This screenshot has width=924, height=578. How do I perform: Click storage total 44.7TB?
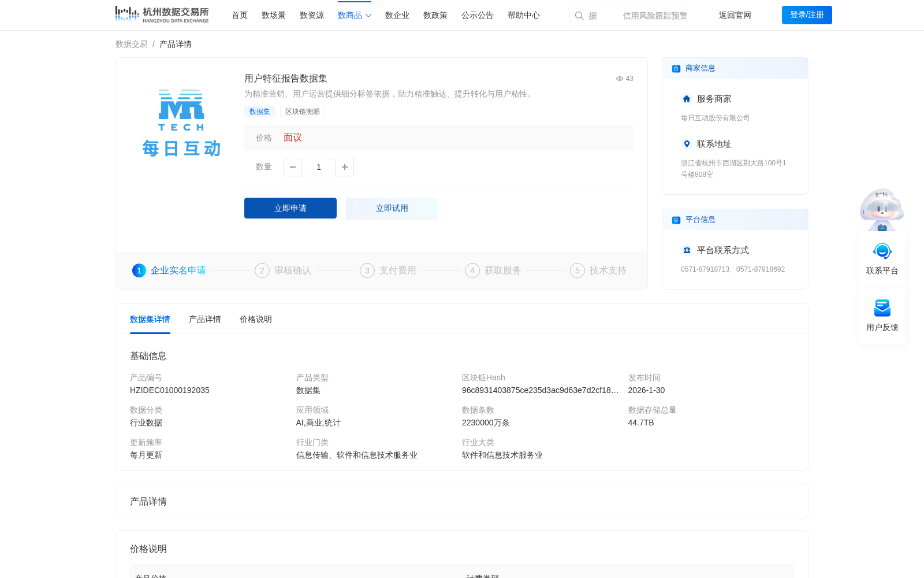point(641,423)
